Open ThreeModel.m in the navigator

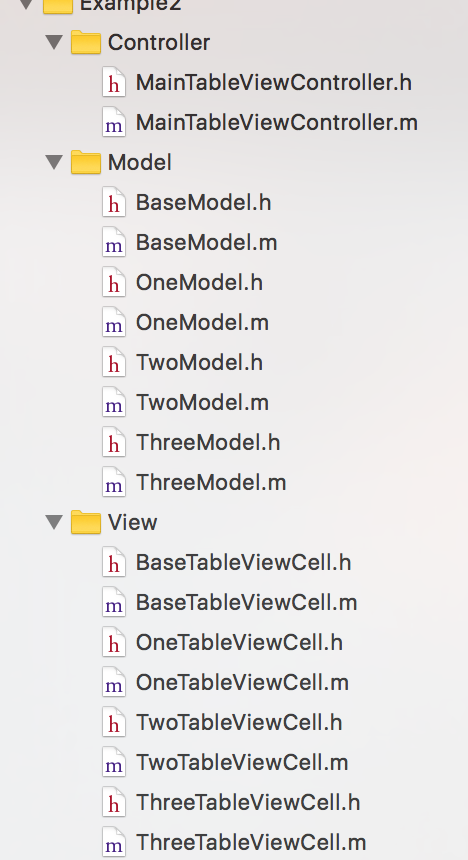[211, 483]
